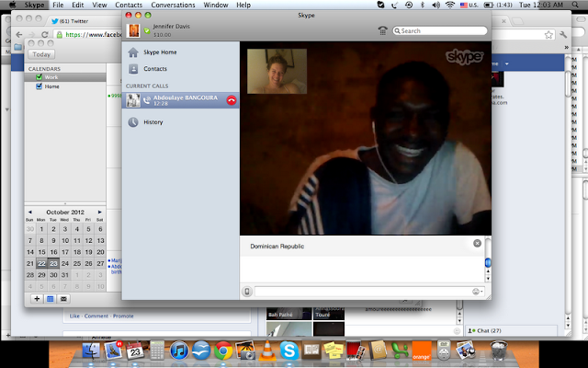Click the SMS phone icon beside message field
The width and height of the screenshot is (588, 368).
(x=247, y=292)
